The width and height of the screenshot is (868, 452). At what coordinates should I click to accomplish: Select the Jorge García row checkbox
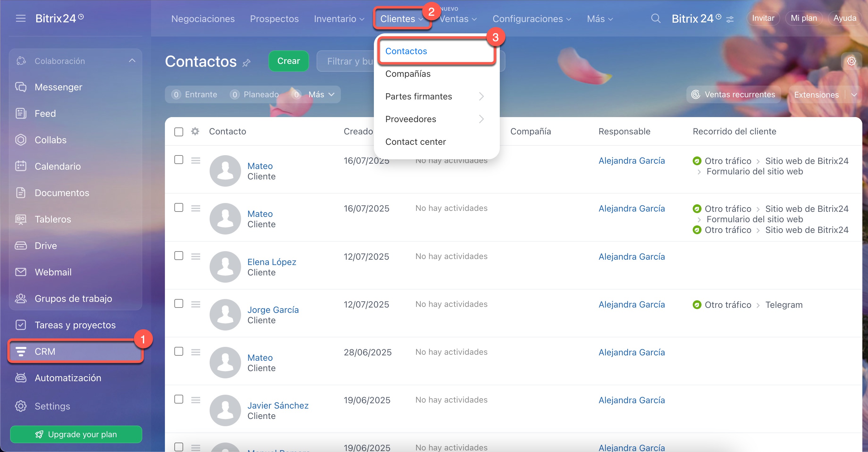178,303
